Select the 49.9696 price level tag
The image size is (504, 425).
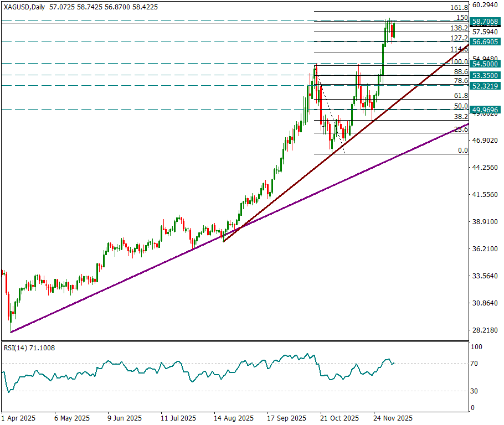click(486, 110)
